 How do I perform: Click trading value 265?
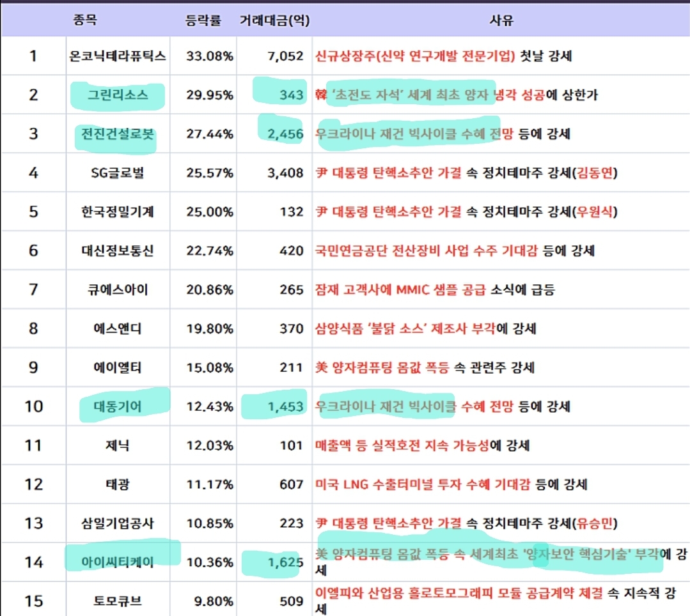[x=292, y=289]
